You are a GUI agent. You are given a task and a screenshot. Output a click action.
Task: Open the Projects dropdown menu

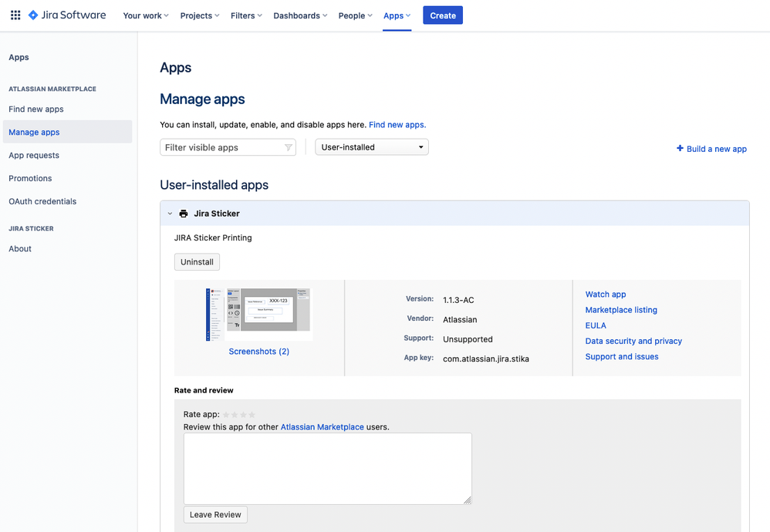pos(200,15)
